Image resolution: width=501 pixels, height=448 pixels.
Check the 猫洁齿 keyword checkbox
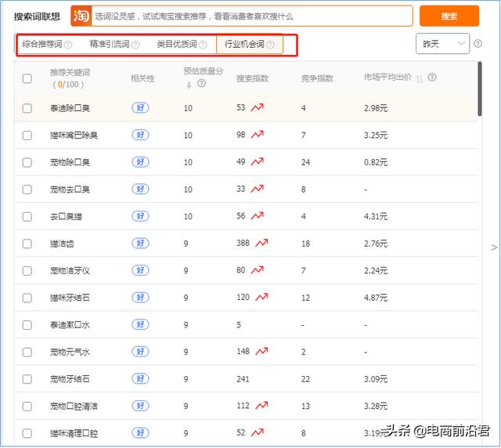click(x=27, y=244)
